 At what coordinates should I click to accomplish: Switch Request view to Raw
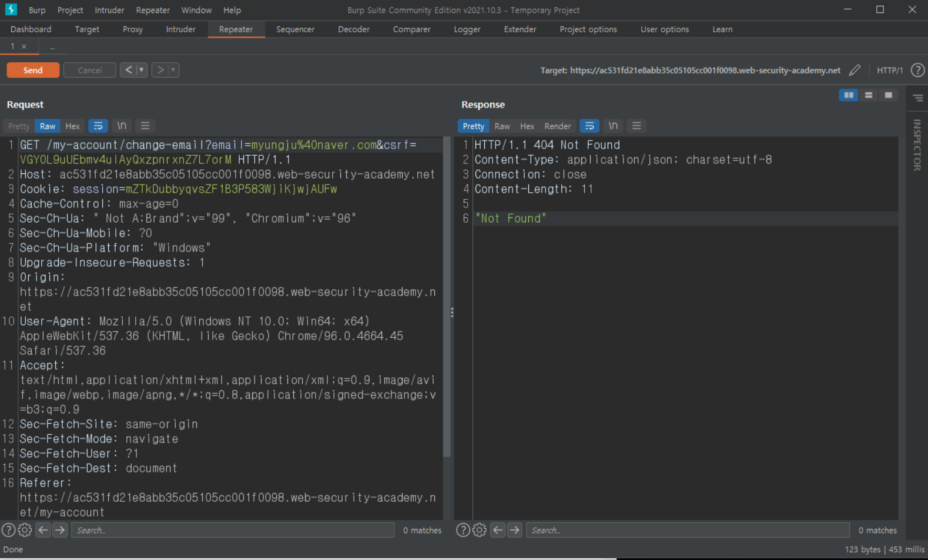[x=48, y=126]
